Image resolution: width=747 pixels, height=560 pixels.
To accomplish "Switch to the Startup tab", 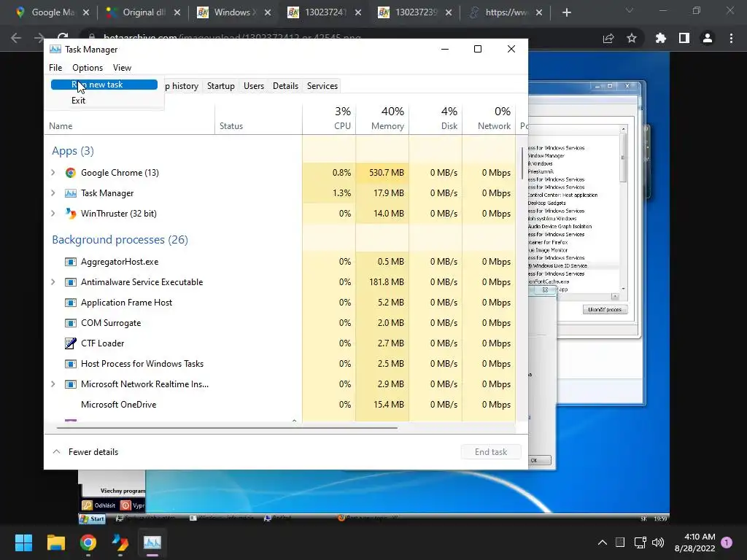I will pyautogui.click(x=220, y=86).
